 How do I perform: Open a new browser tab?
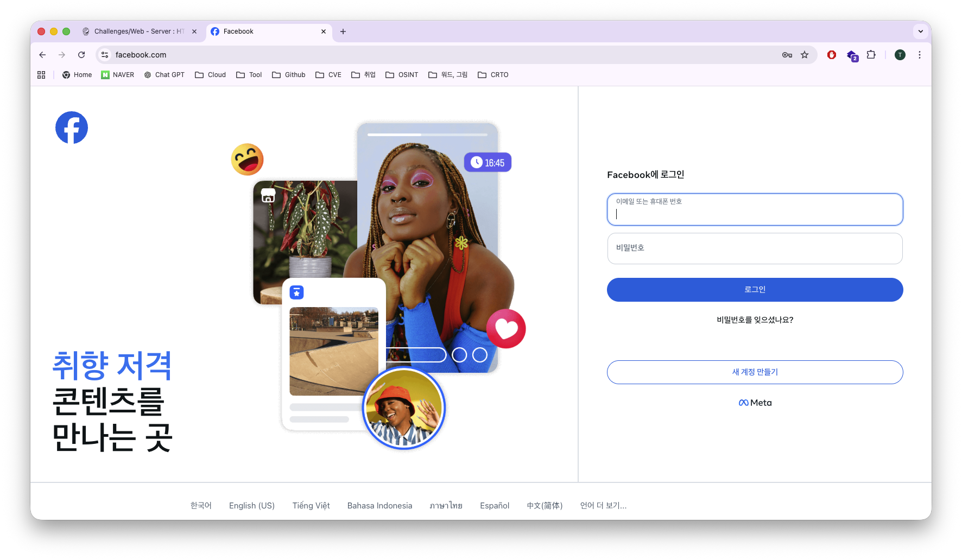[343, 31]
